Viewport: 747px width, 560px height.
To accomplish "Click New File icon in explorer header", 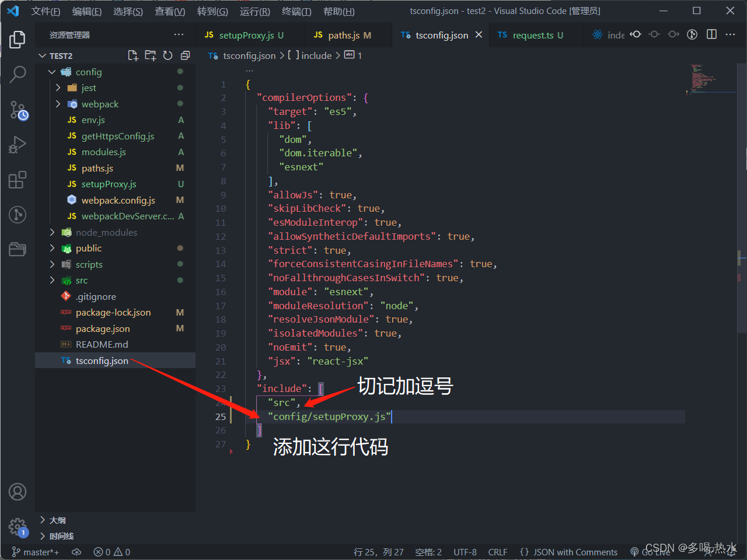I will point(133,55).
